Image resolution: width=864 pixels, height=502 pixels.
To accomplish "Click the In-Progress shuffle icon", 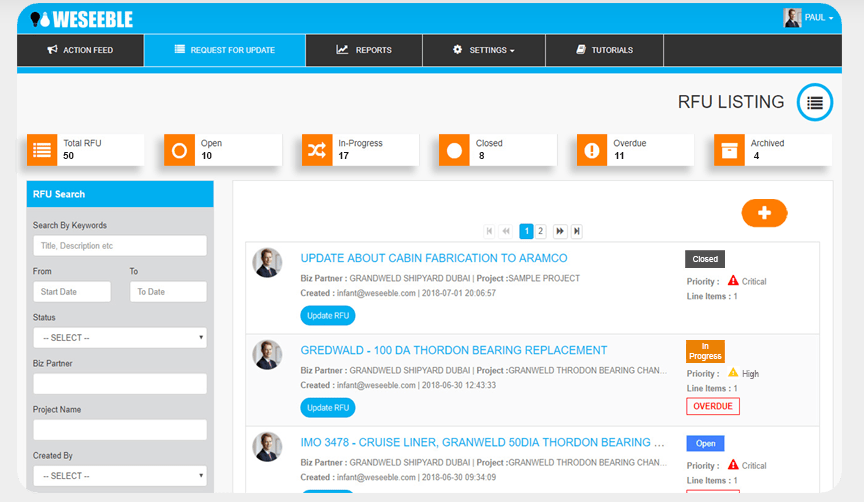I will tap(317, 150).
